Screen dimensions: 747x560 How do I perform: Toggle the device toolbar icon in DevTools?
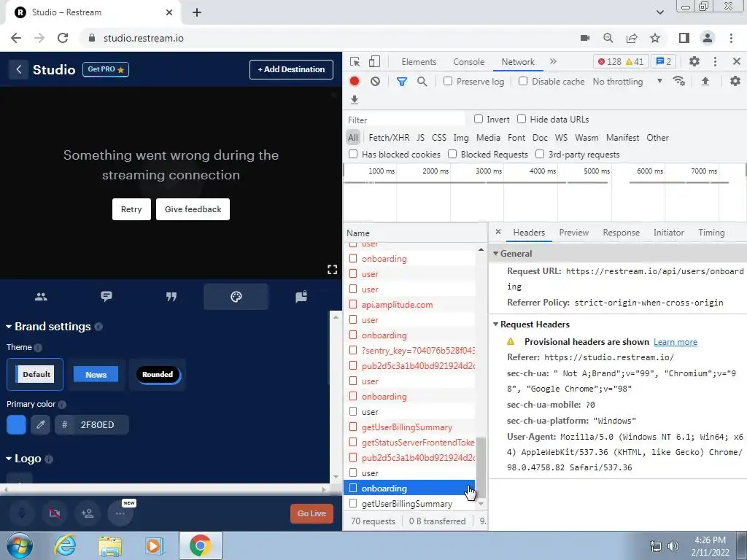click(x=374, y=62)
